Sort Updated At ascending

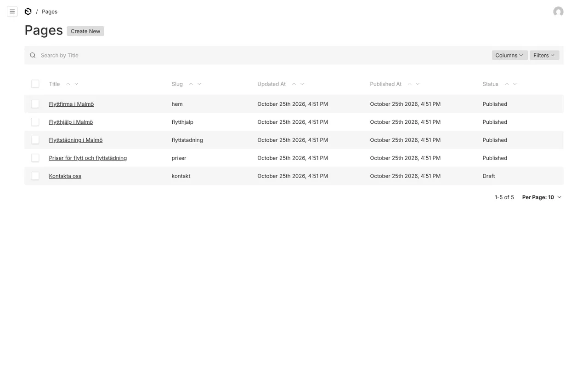294,84
